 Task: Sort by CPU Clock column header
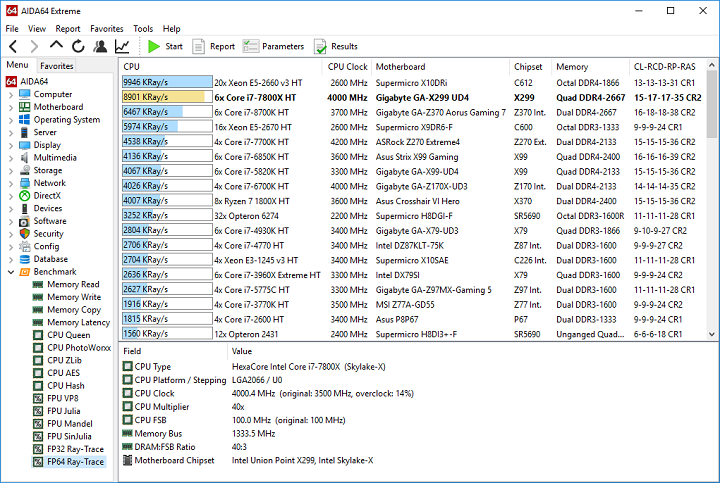[347, 67]
